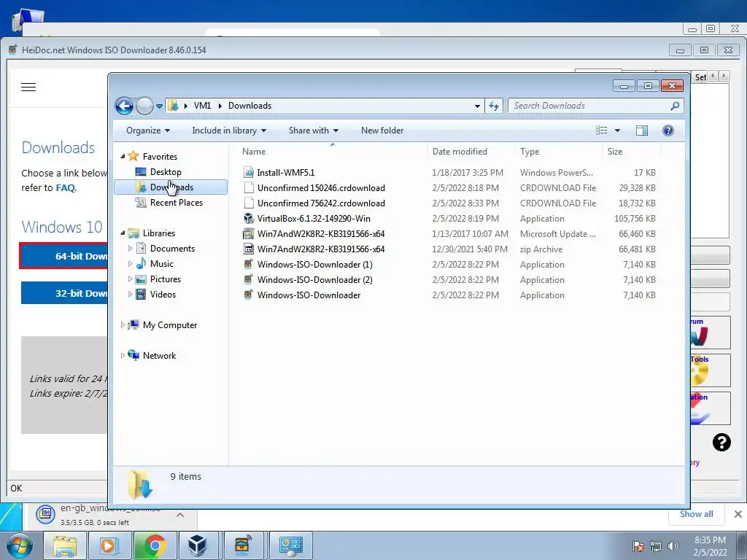Select the Music library
The image size is (747, 560).
click(x=161, y=264)
